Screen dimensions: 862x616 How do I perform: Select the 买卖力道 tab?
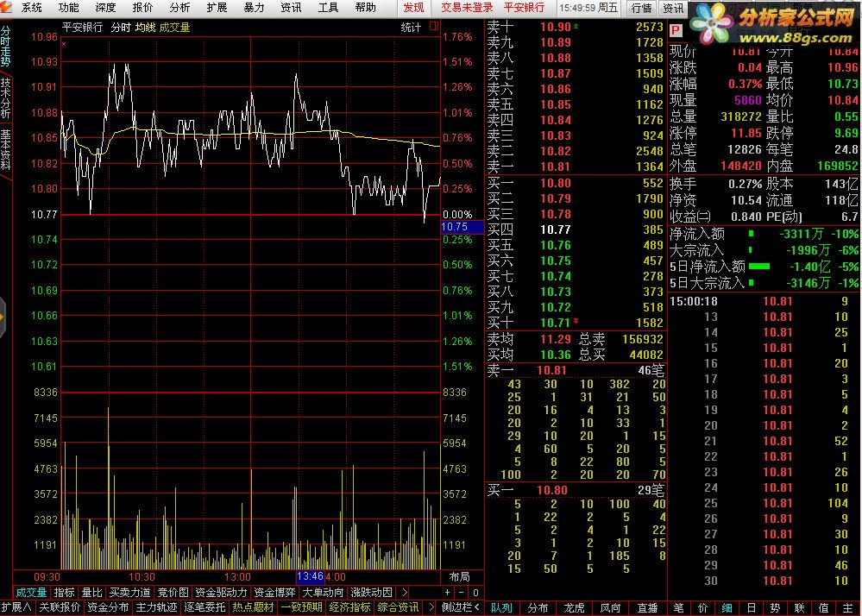pos(129,593)
